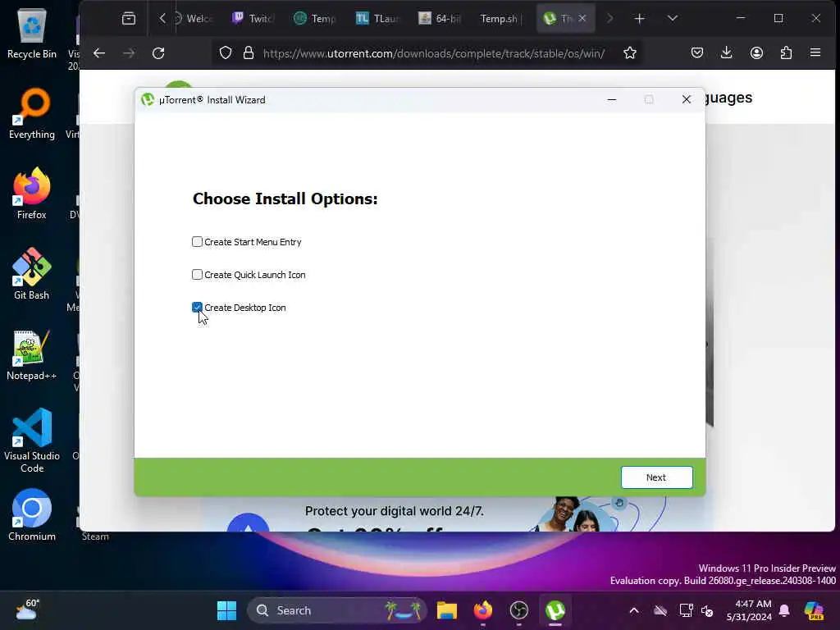The image size is (840, 630).
Task: Enable Create Quick Launch Icon checkbox
Action: pos(197,274)
